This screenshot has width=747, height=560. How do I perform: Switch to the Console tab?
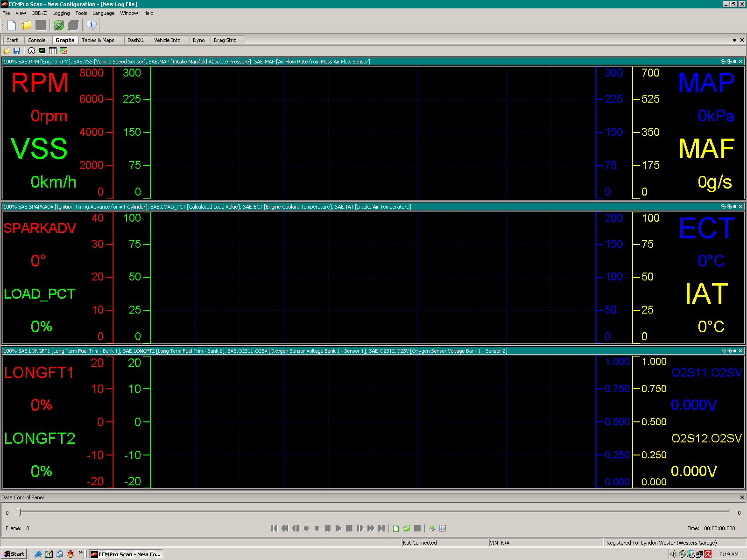36,40
